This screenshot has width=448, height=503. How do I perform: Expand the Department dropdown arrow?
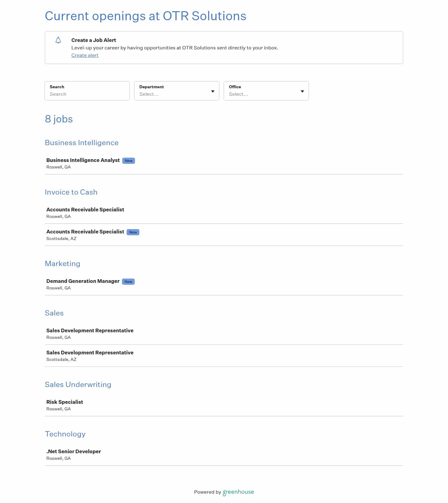[213, 91]
